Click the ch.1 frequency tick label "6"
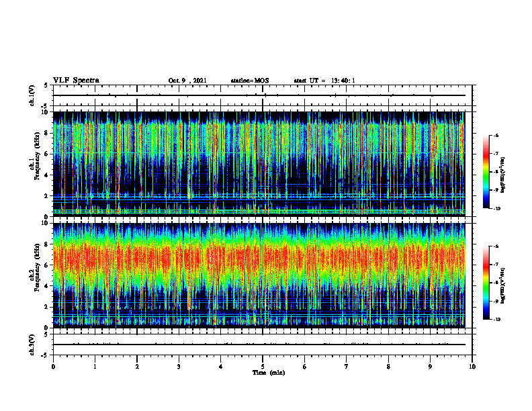532x411 pixels. coord(47,154)
